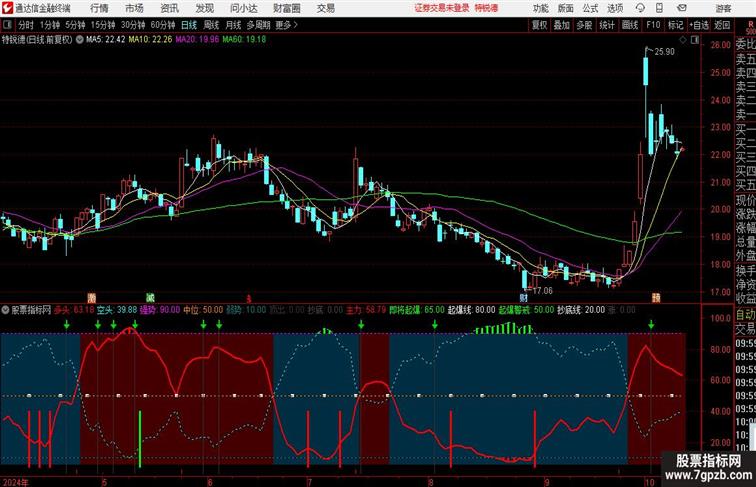Open the F10 company info
The height and width of the screenshot is (487, 756).
pos(653,25)
